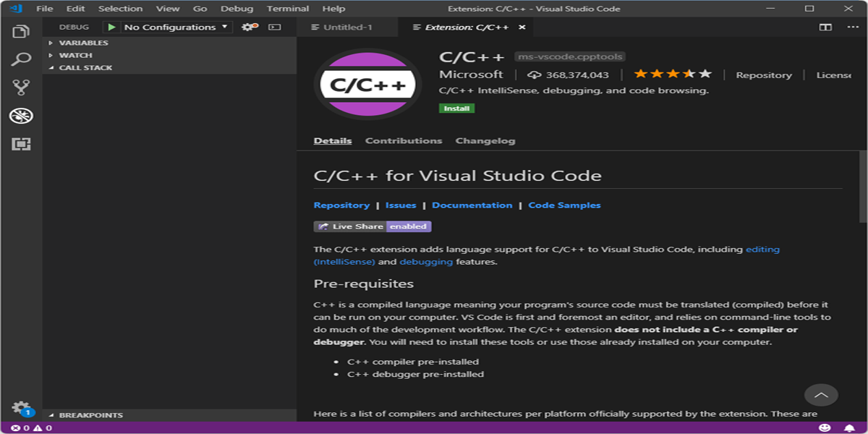Viewport: 868px width, 434px height.
Task: Open the Debug Console icon
Action: (275, 27)
